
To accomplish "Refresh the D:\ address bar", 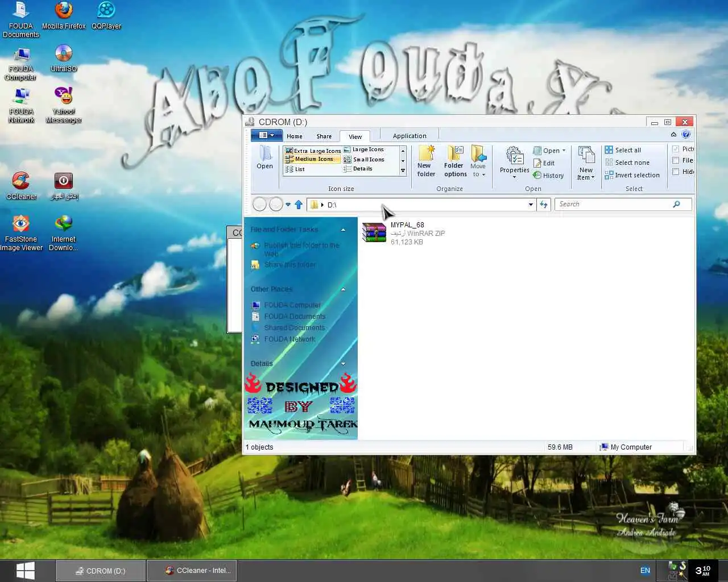I will [544, 205].
